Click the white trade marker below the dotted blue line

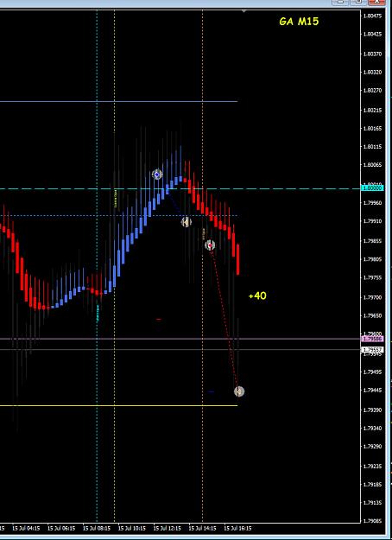187,222
